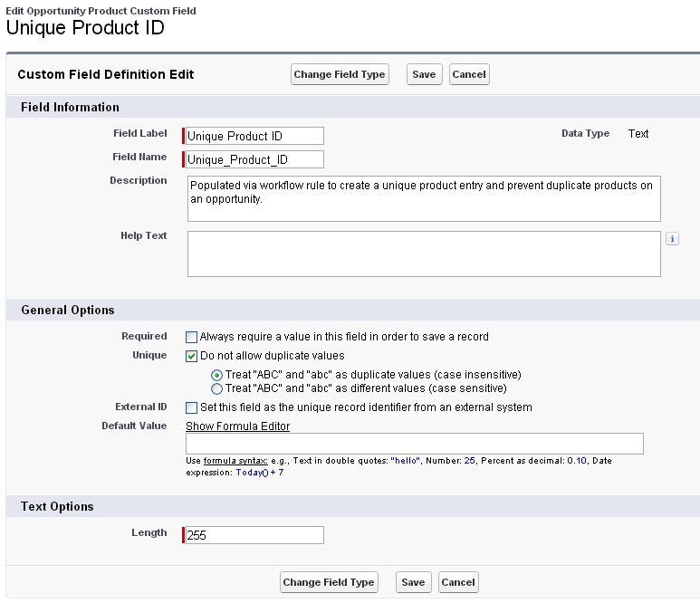Enable the Required checkbox
The height and width of the screenshot is (603, 700).
[191, 337]
